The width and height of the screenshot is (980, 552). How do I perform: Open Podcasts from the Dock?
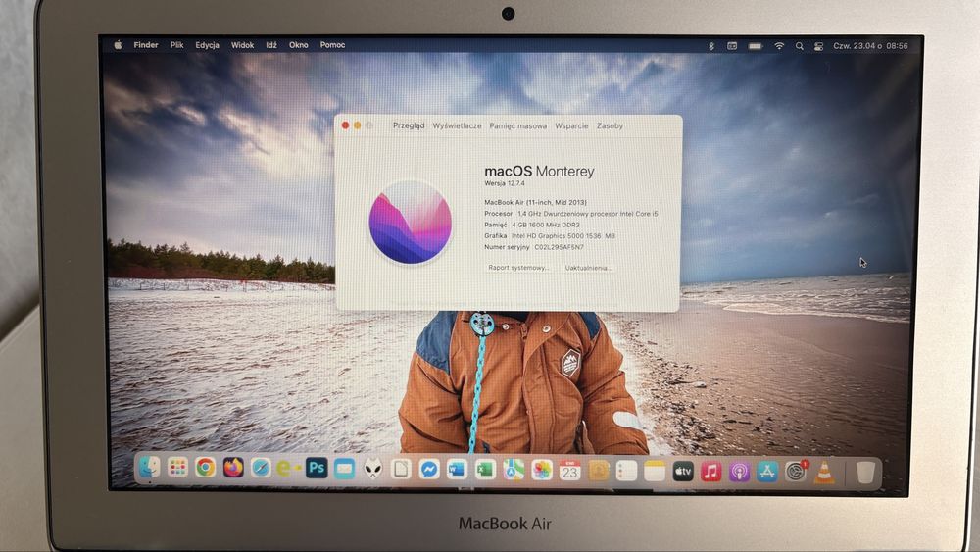coord(739,472)
